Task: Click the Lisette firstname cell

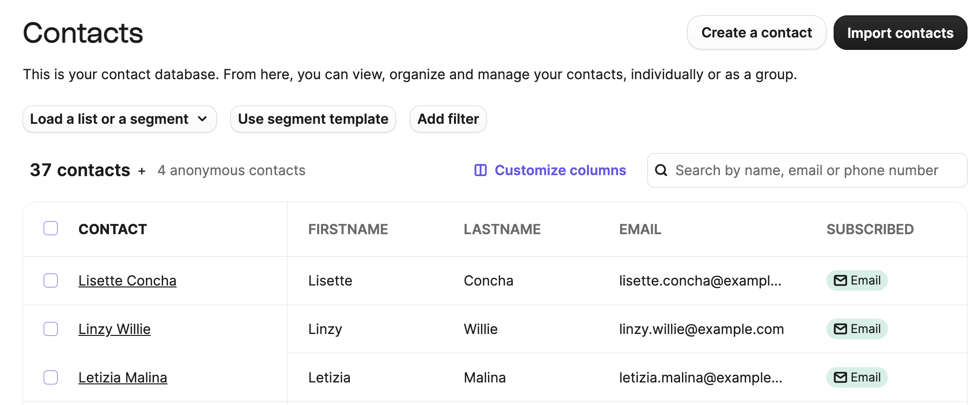Action: pos(330,281)
